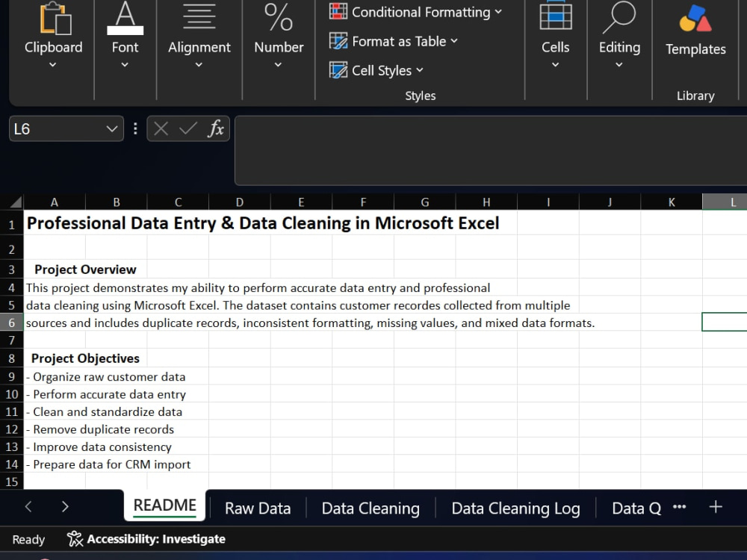This screenshot has width=747, height=560.
Task: Select the Project Objectives heading cell
Action: point(85,358)
